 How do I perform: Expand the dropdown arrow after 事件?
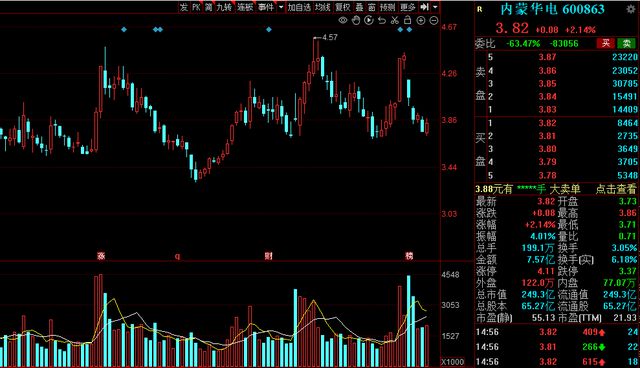coord(281,7)
